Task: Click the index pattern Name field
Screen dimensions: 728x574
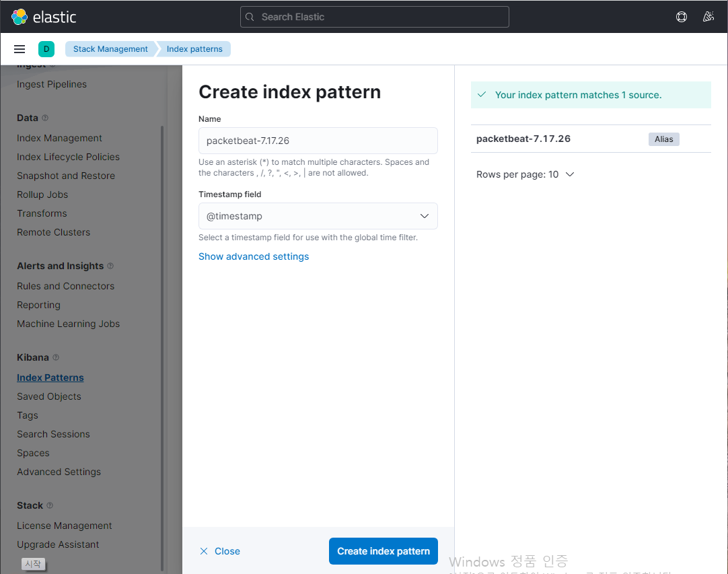Action: pyautogui.click(x=318, y=141)
